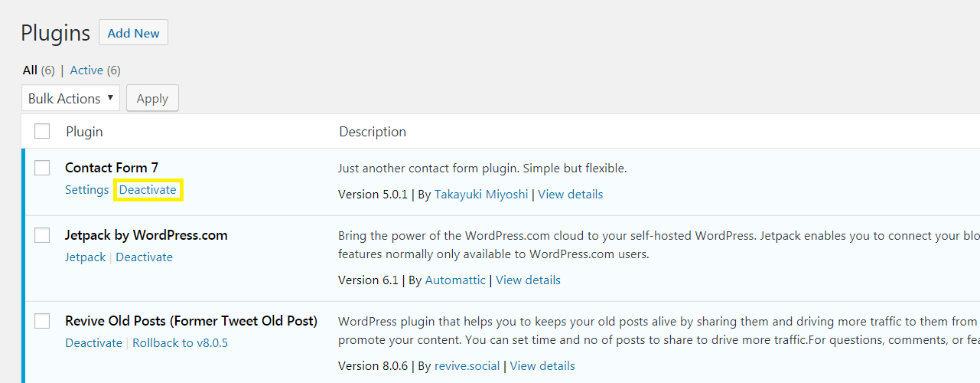Select the Revive Old Posts checkbox
Viewport: 980px width, 383px height.
[42, 321]
